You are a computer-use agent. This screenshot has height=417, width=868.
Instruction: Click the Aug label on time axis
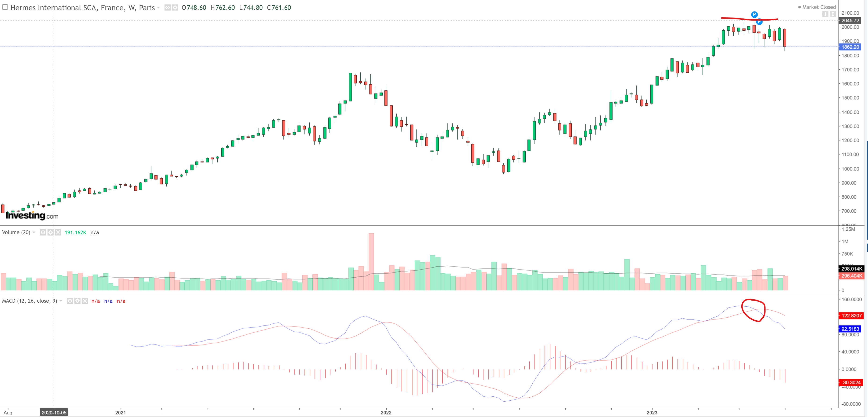(8, 413)
